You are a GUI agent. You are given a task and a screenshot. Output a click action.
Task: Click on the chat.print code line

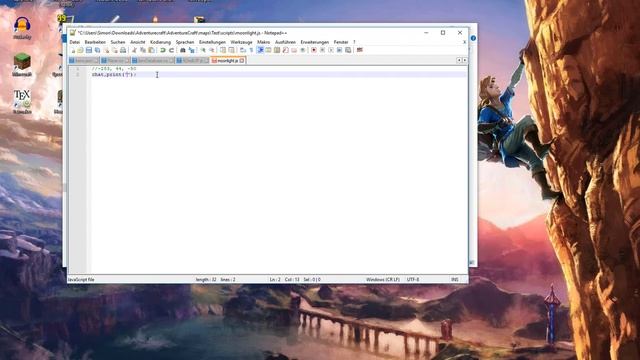point(114,75)
